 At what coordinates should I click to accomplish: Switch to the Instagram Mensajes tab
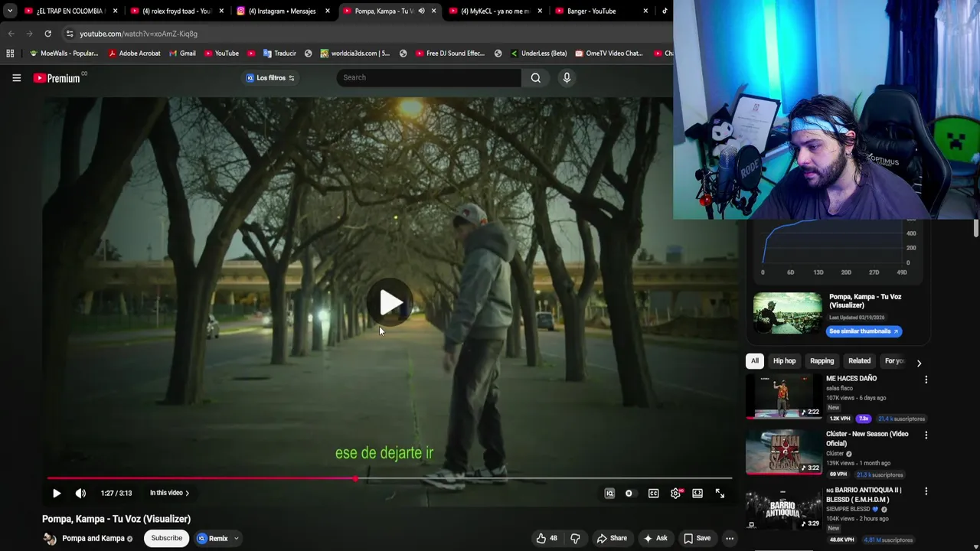click(x=283, y=11)
